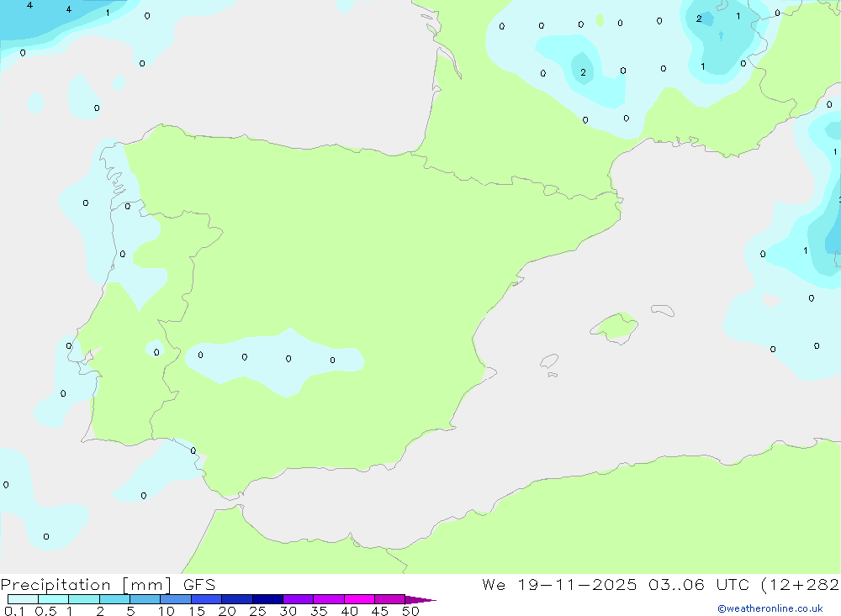The width and height of the screenshot is (841, 616).
Task: Open the ©weatheronline.co.uk link
Action: click(x=770, y=608)
